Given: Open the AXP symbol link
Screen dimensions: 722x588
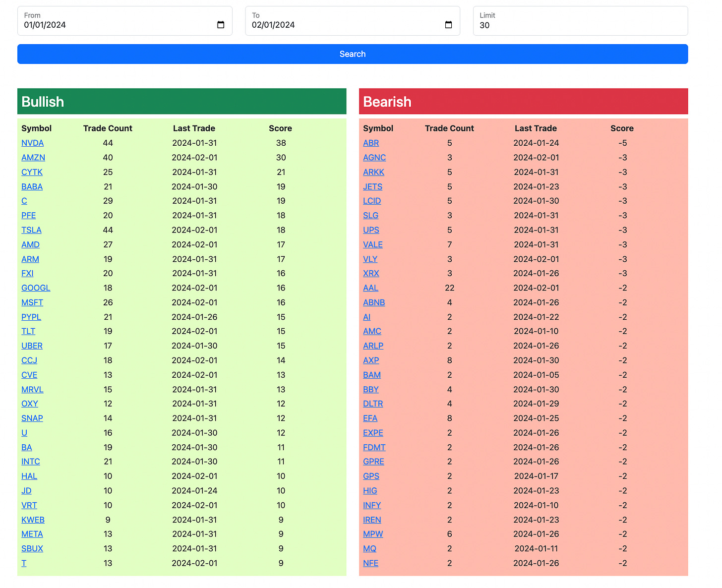Looking at the screenshot, I should [x=371, y=360].
